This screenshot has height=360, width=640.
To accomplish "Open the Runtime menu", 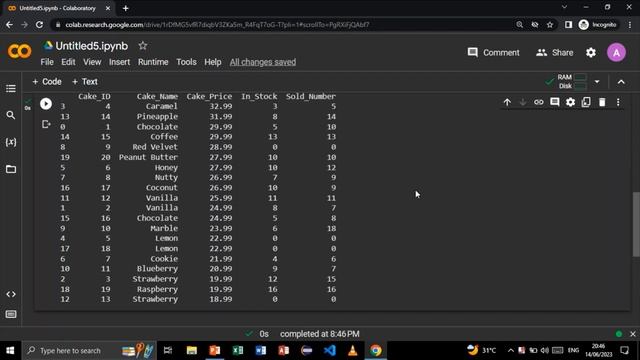I will pyautogui.click(x=153, y=62).
